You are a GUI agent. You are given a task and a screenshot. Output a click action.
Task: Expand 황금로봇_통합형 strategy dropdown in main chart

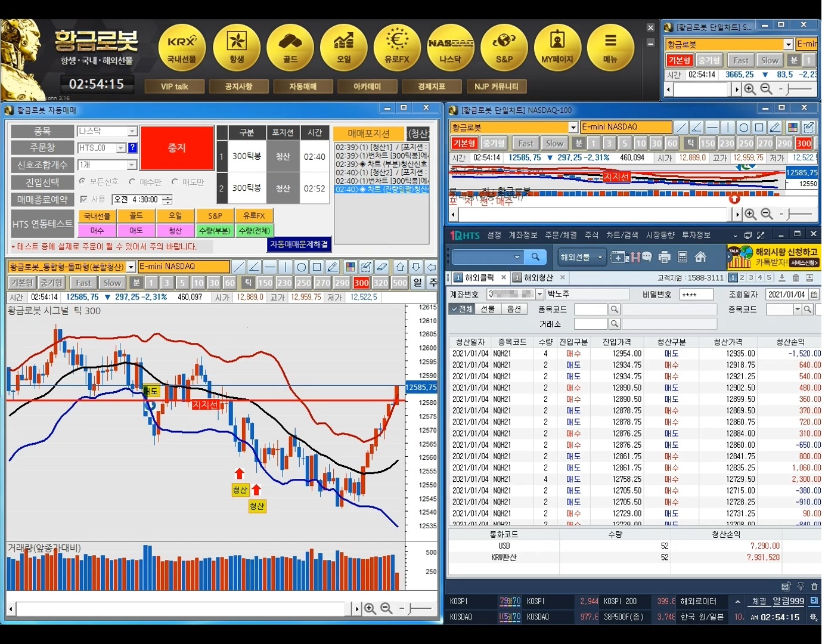click(x=131, y=267)
